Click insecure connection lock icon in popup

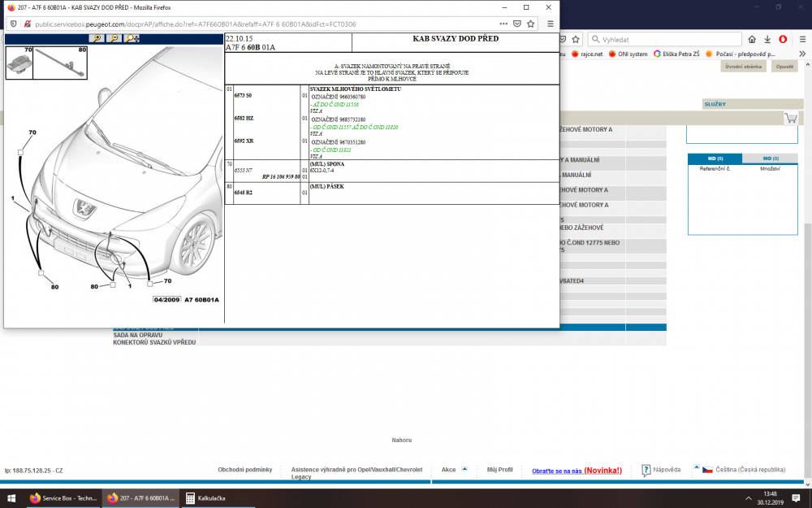click(27, 24)
